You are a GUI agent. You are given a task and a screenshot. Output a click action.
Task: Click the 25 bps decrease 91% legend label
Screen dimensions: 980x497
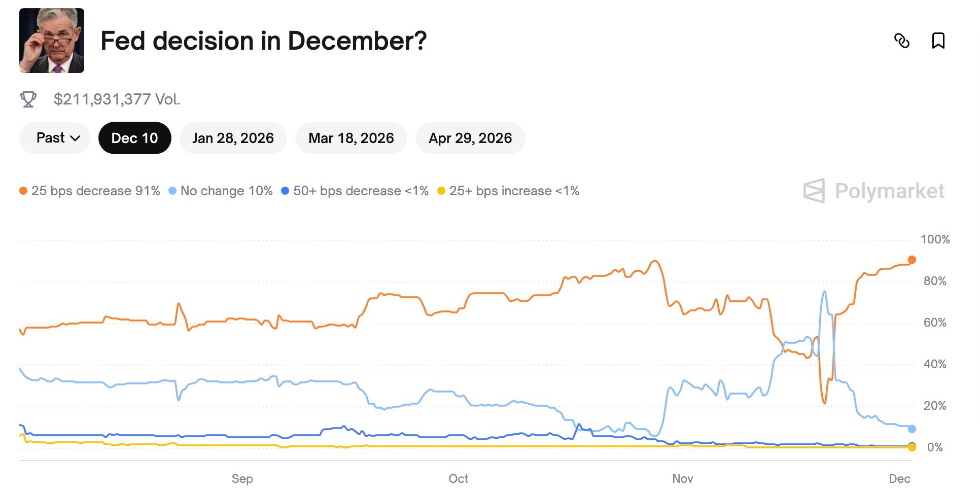(x=96, y=191)
